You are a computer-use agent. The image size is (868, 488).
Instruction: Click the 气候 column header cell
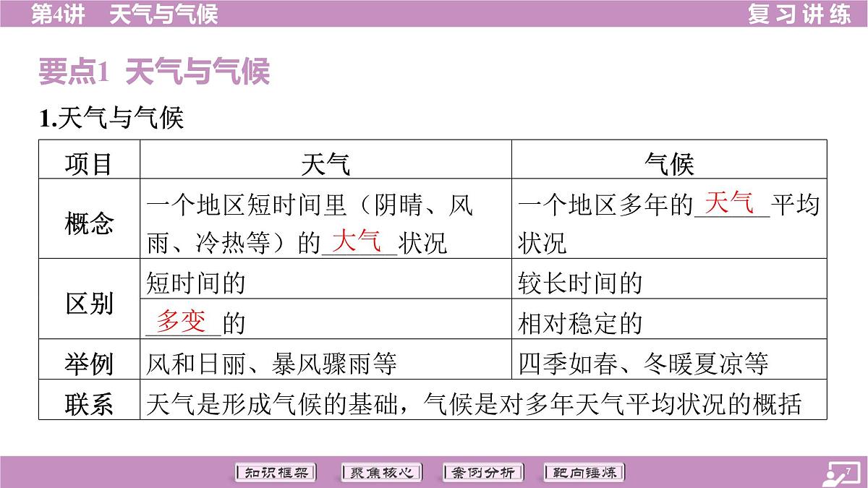[x=669, y=160]
